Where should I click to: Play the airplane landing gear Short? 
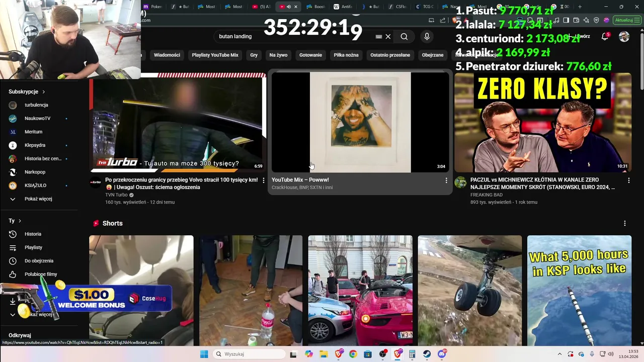pos(469,291)
